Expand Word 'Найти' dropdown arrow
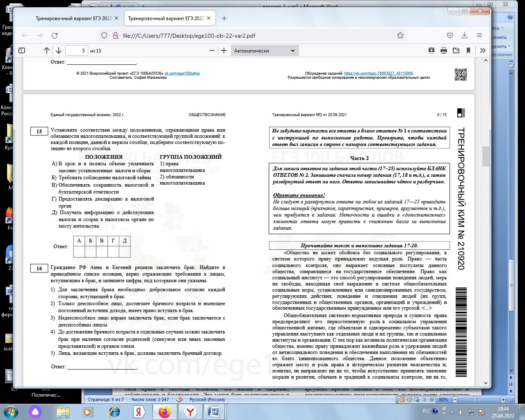Screen dimensions: 525x420 point(502,28)
